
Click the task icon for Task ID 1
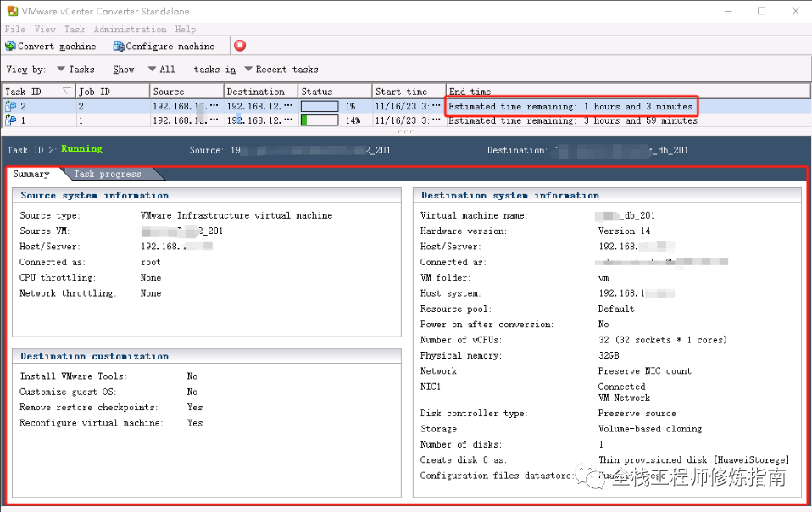[x=11, y=120]
